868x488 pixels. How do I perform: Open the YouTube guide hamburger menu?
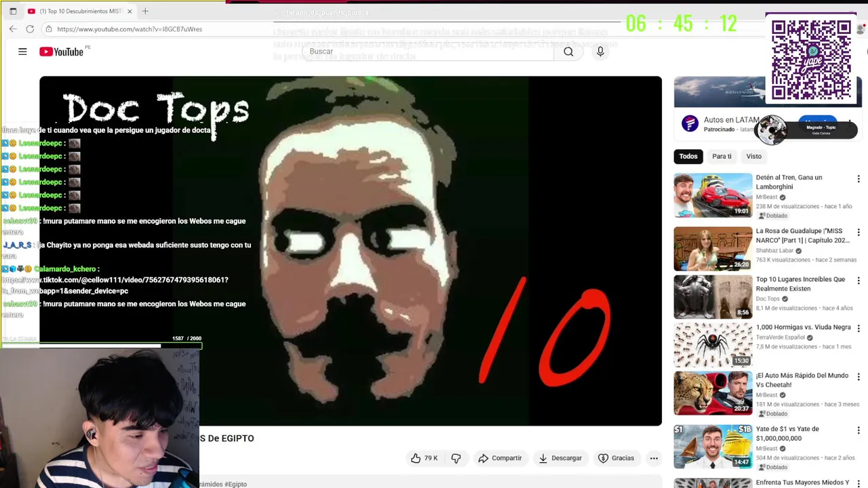coord(22,52)
